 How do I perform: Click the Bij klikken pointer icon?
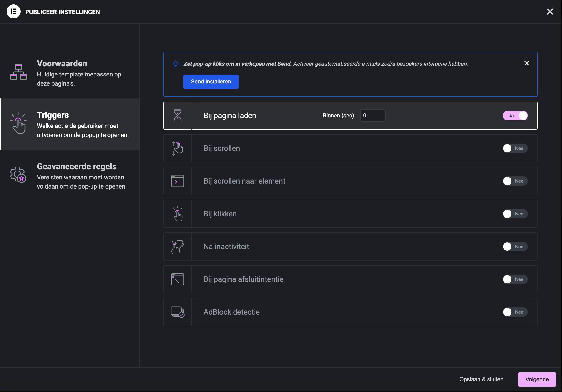click(x=177, y=214)
